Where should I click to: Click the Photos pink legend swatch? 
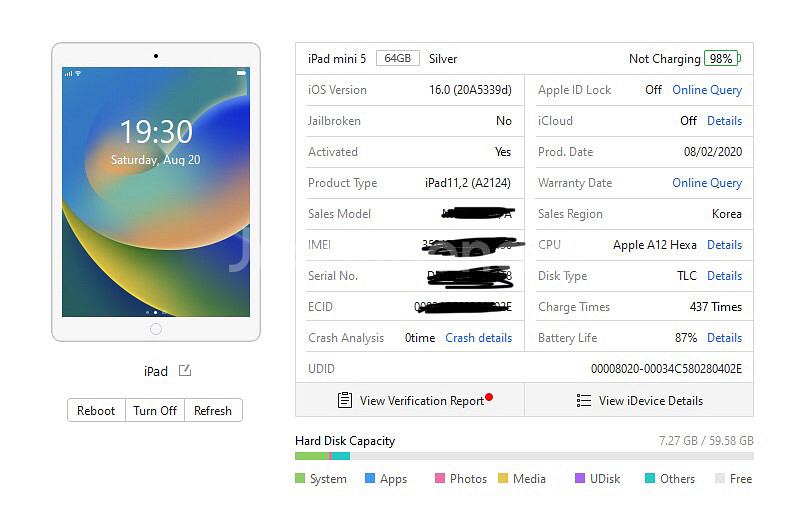point(439,478)
